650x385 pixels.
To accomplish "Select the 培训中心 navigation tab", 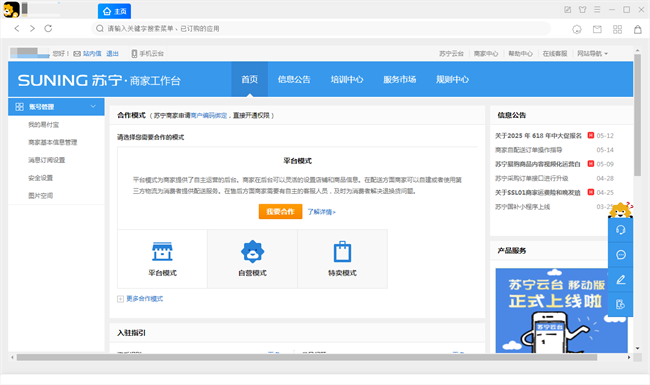I will pyautogui.click(x=347, y=79).
